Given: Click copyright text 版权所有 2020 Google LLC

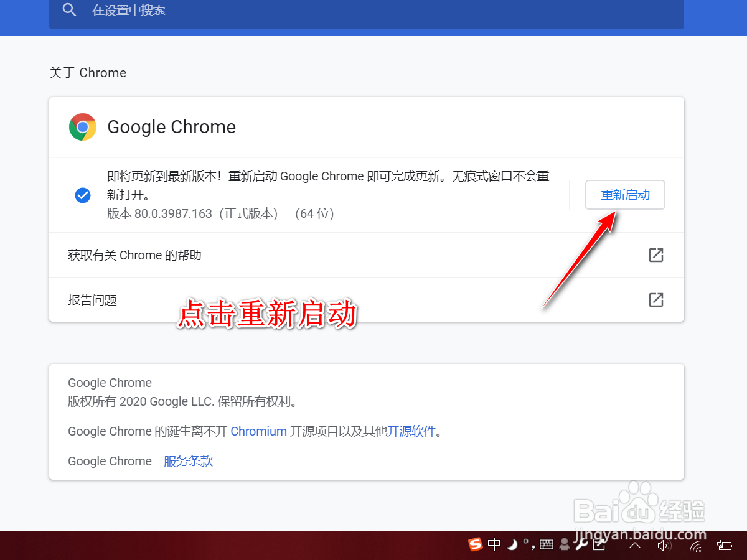Looking at the screenshot, I should point(141,401).
